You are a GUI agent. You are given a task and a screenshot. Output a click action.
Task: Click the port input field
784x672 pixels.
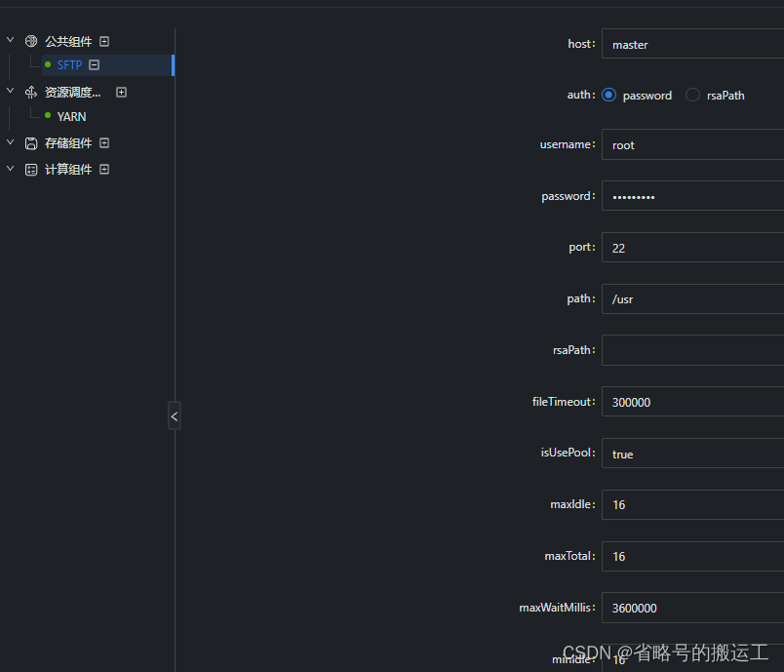click(x=692, y=248)
